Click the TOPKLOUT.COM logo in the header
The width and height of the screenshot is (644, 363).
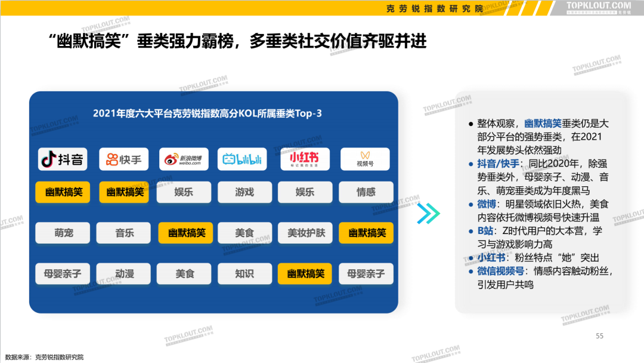599,6
